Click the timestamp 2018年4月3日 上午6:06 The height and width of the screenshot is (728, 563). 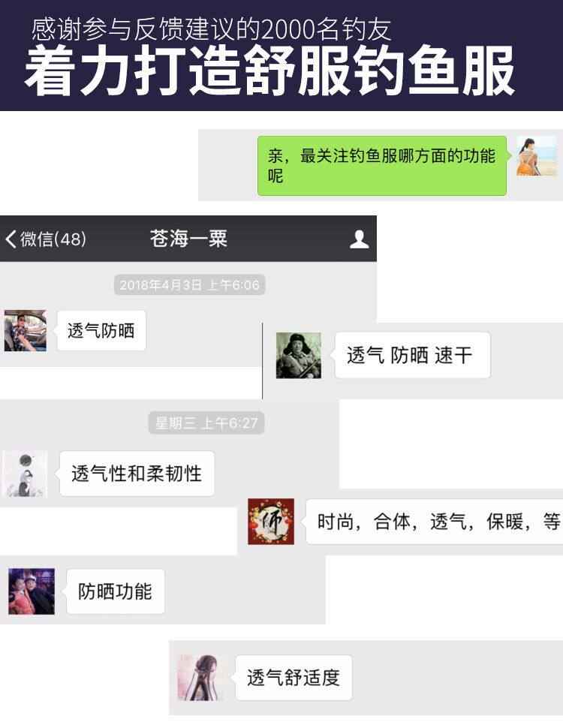[189, 284]
